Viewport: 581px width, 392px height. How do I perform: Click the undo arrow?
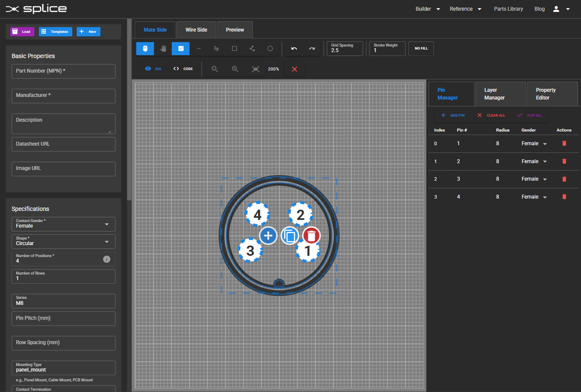click(294, 49)
